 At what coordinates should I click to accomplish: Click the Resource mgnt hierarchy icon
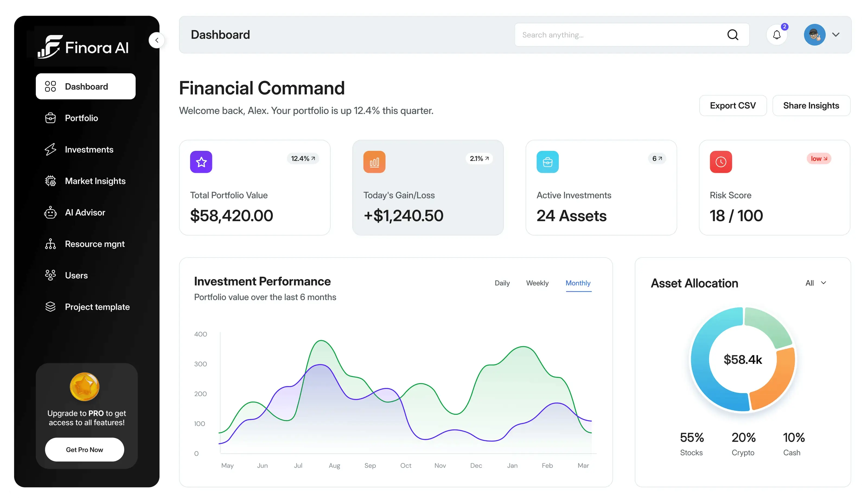(50, 244)
